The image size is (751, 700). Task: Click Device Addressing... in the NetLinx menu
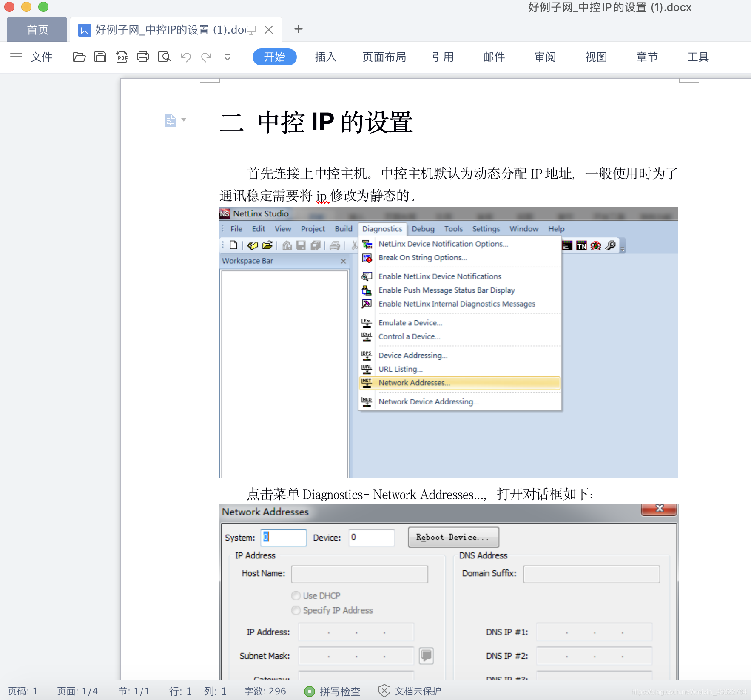coord(412,355)
